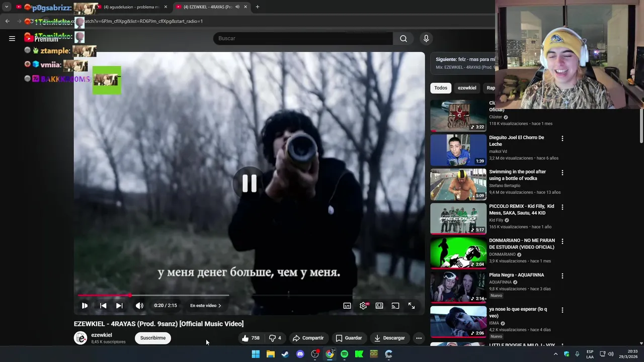Open the taskbar volume icon
Screen dimensions: 644x362
pos(611,354)
